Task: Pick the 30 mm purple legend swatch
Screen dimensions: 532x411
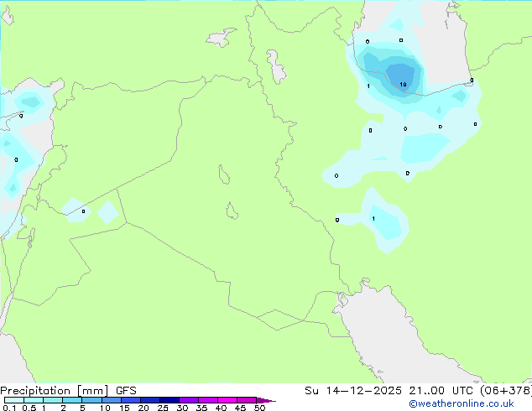Action: coord(189,400)
